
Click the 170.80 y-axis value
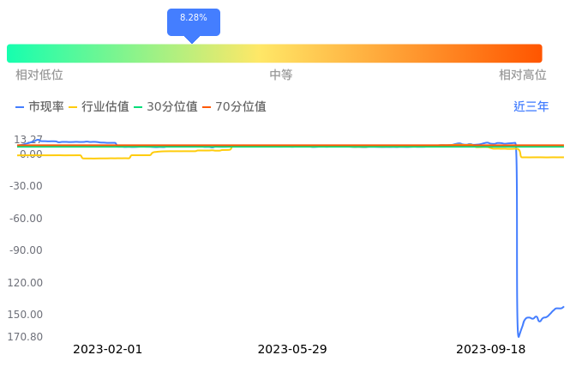pyautogui.click(x=25, y=337)
